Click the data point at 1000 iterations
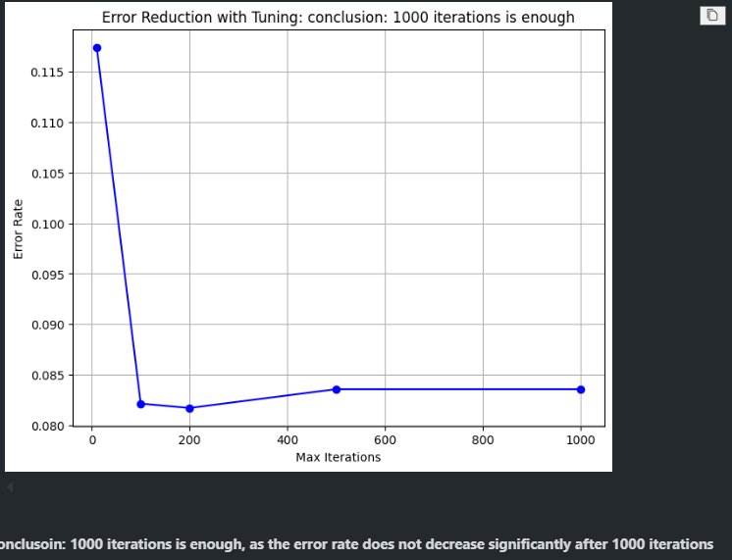The width and height of the screenshot is (732, 560). (x=581, y=389)
